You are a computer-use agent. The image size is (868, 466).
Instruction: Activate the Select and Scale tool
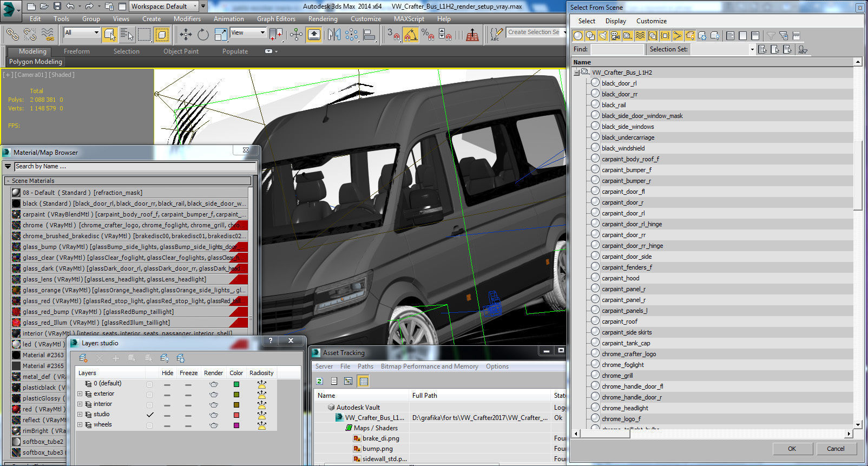tap(221, 35)
